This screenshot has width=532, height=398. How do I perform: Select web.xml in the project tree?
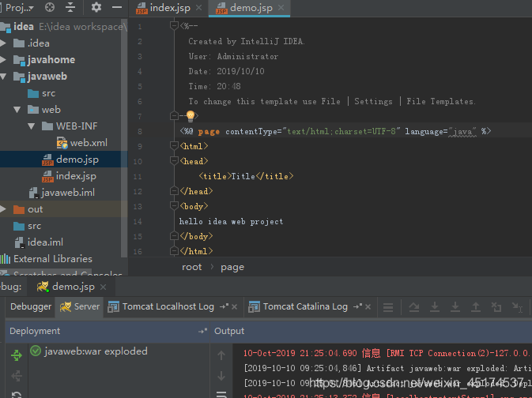point(82,143)
